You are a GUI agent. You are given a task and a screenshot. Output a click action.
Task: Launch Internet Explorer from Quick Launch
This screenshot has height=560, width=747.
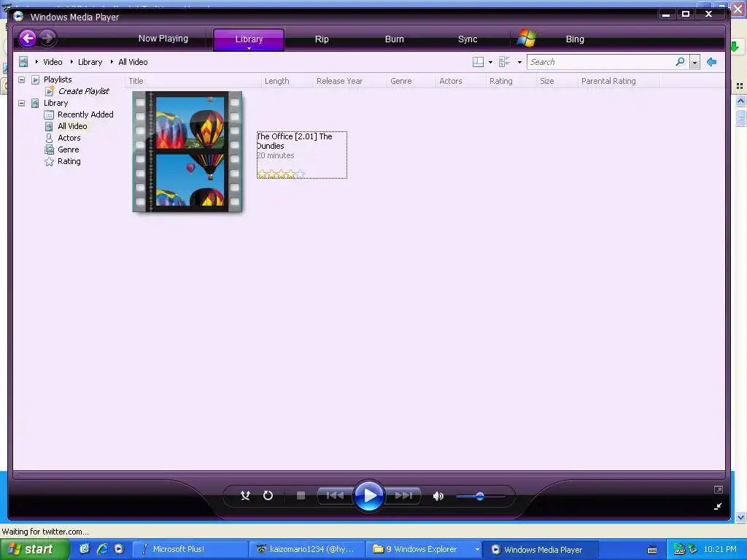coord(102,549)
